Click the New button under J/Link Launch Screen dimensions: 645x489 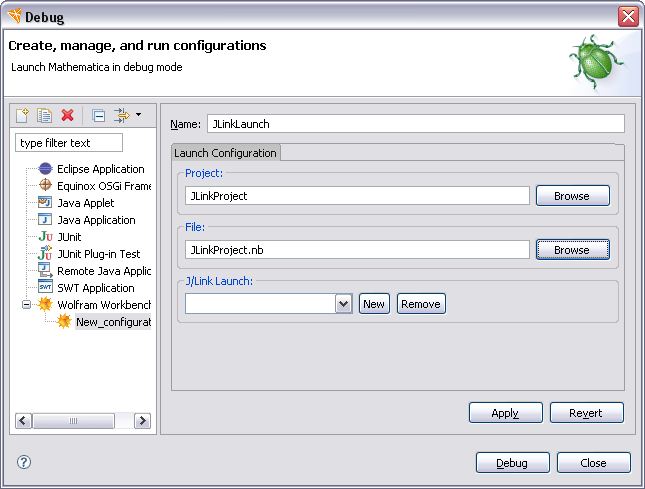coord(374,304)
